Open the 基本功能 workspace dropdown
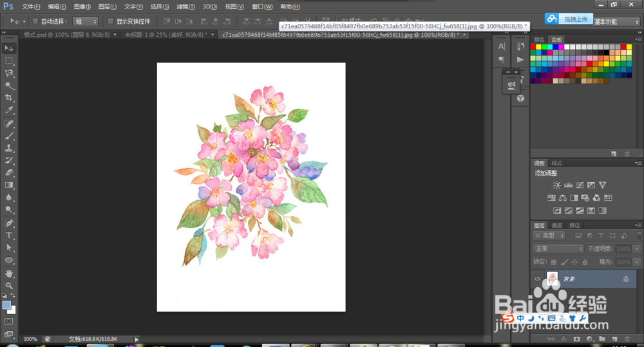Screen dimensions: 644x347 (616, 22)
